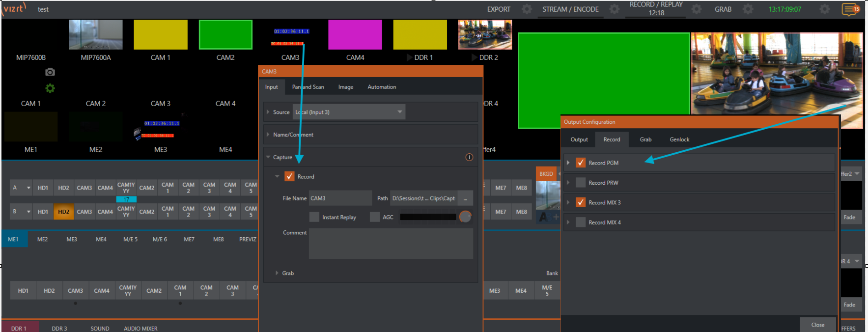Click the File Name input field
Viewport: 868px width, 332px height.
click(x=340, y=198)
